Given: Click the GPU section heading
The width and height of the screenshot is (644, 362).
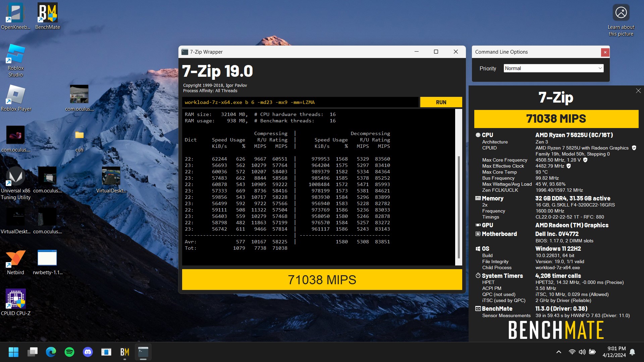Looking at the screenshot, I should tap(487, 225).
